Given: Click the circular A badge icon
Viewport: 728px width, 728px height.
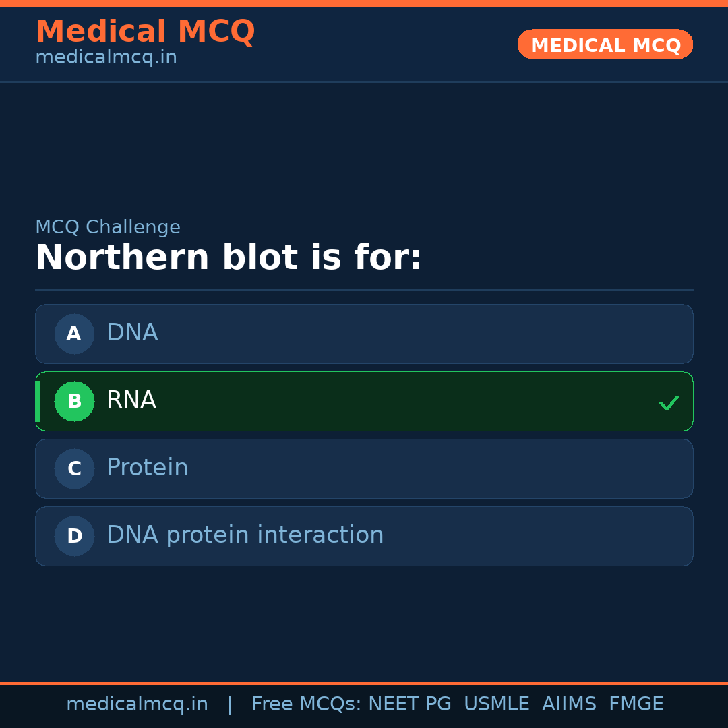Looking at the screenshot, I should 74,334.
